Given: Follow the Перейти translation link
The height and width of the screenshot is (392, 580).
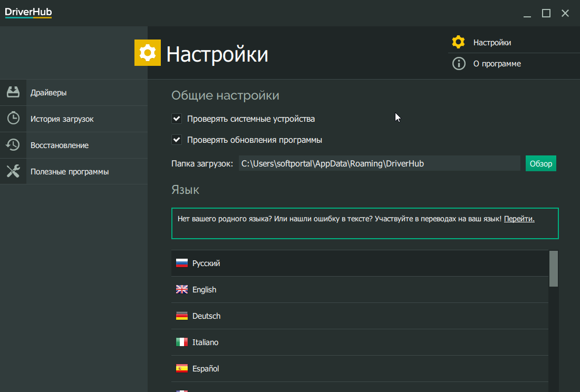Looking at the screenshot, I should click(519, 219).
